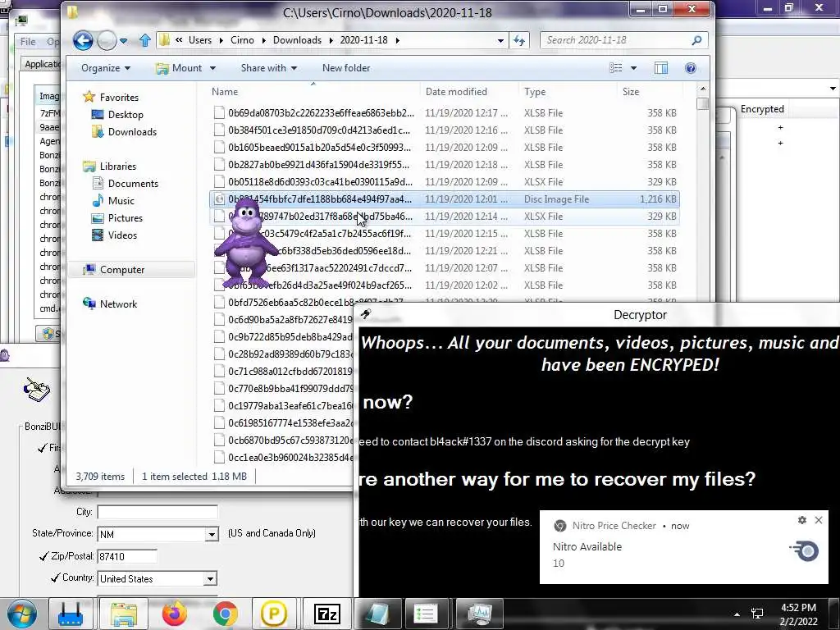Switch to Applications tab in Task Manager
The width and height of the screenshot is (840, 630).
[x=43, y=64]
